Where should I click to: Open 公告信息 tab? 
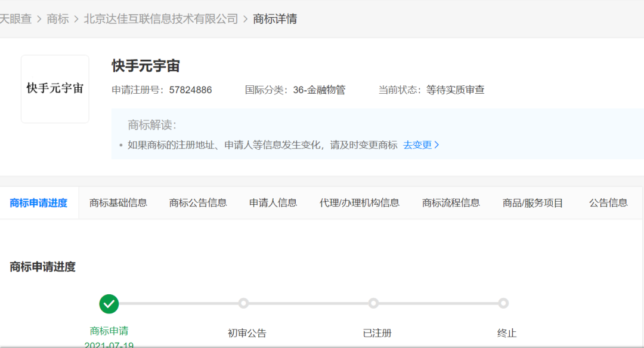[608, 203]
